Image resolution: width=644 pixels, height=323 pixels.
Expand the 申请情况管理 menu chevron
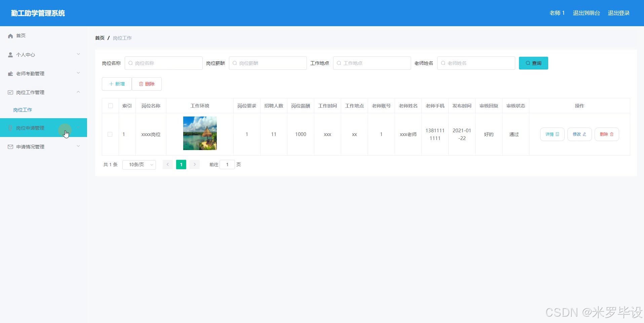pos(78,146)
